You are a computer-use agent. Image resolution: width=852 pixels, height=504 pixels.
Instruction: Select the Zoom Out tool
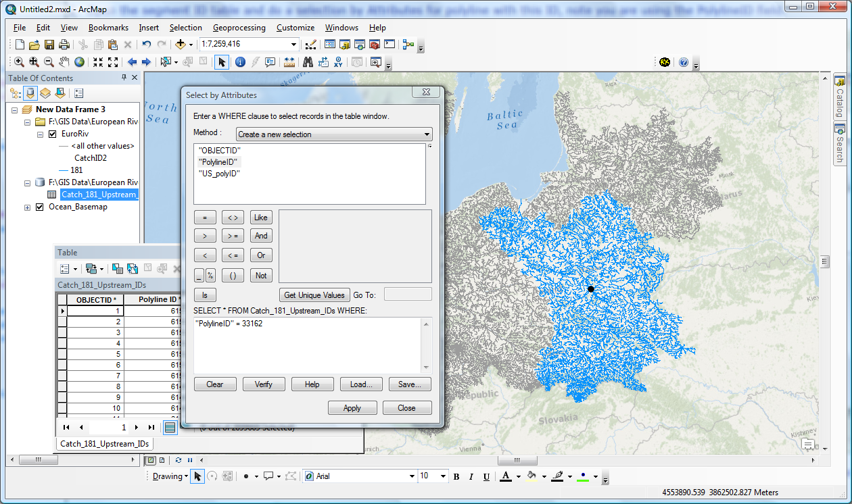[x=49, y=62]
